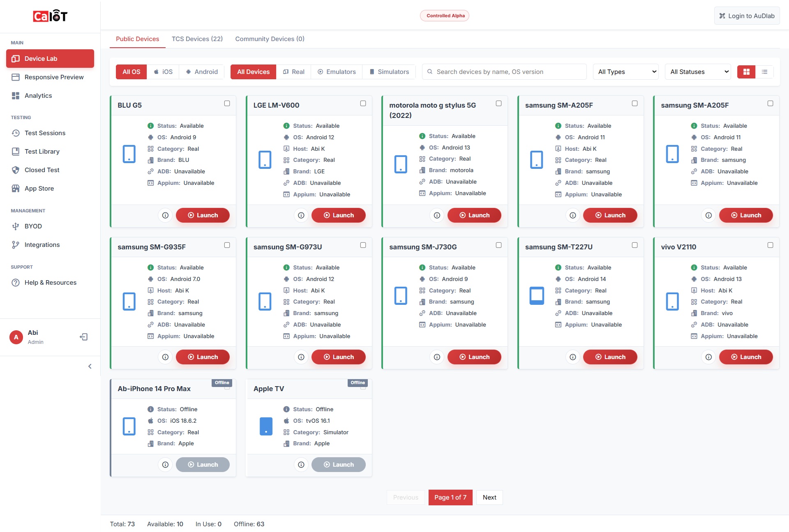Tick the samsung SM-G973U checkbox

tap(363, 245)
